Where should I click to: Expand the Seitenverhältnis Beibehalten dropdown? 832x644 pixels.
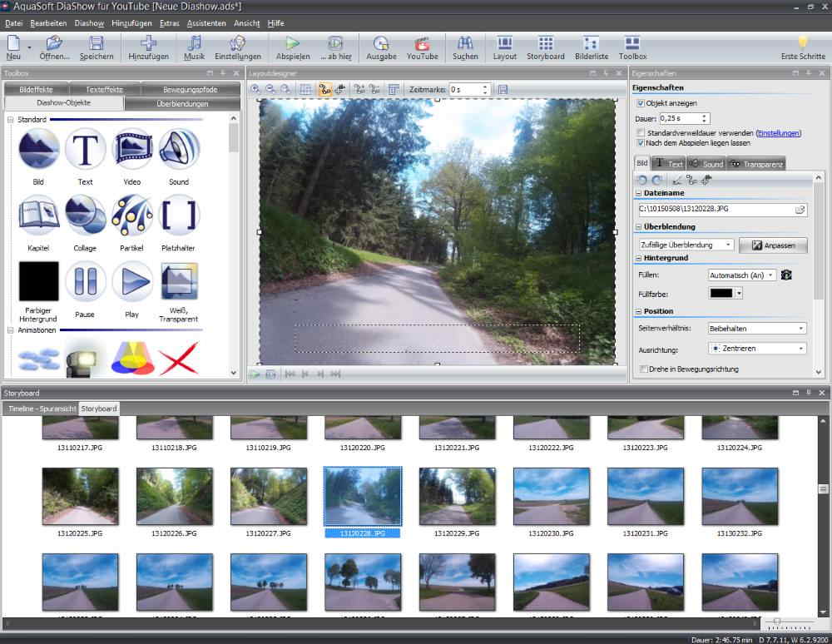tap(755, 328)
